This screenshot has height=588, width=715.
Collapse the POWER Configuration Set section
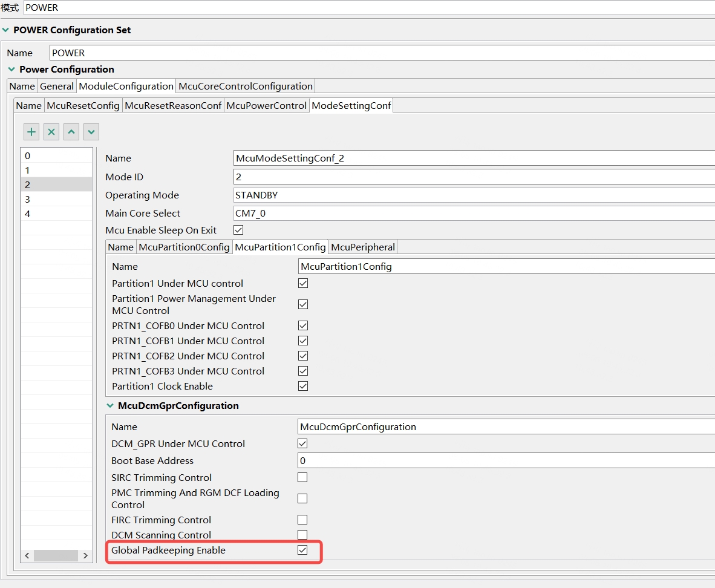[x=6, y=29]
